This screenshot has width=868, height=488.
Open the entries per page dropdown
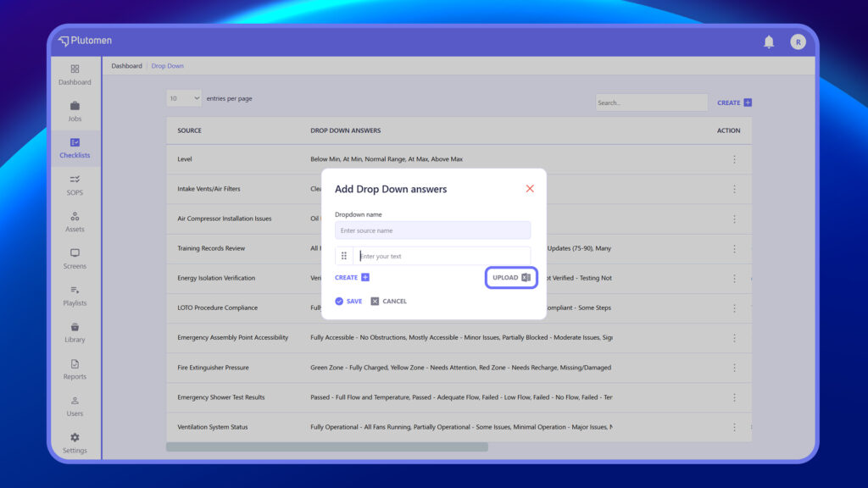point(184,98)
